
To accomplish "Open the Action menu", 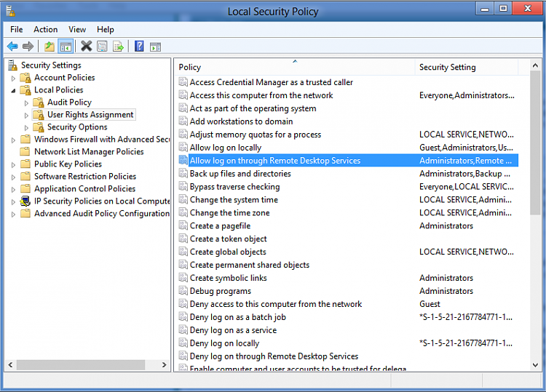I will coord(46,30).
